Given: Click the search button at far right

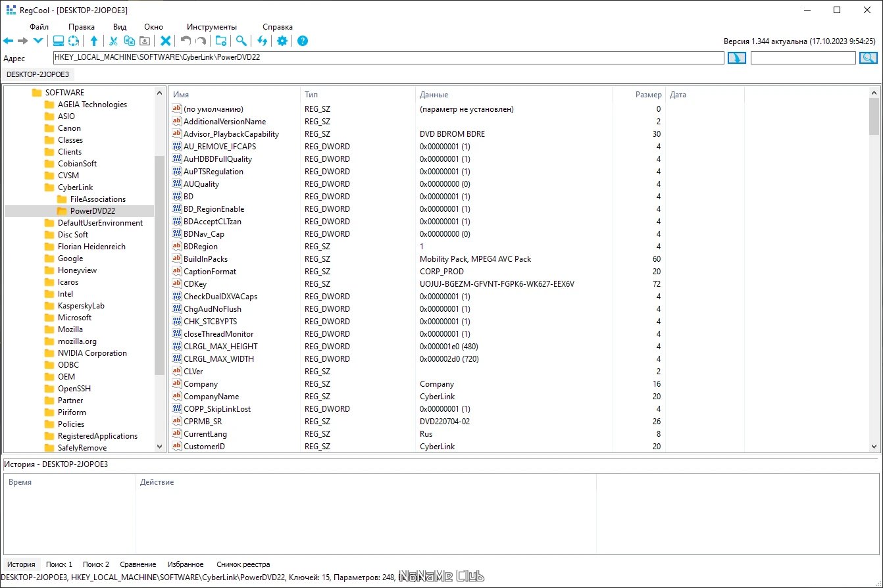Looking at the screenshot, I should (x=869, y=58).
